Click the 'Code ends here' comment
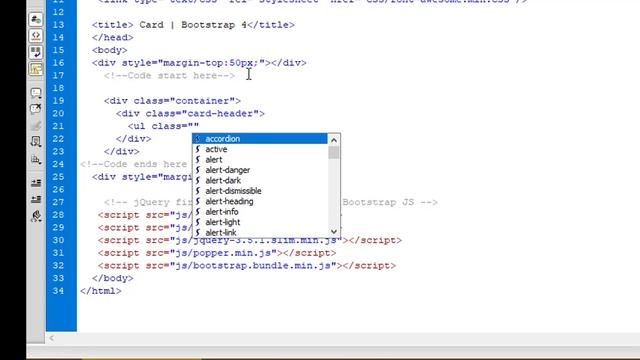 tap(133, 164)
